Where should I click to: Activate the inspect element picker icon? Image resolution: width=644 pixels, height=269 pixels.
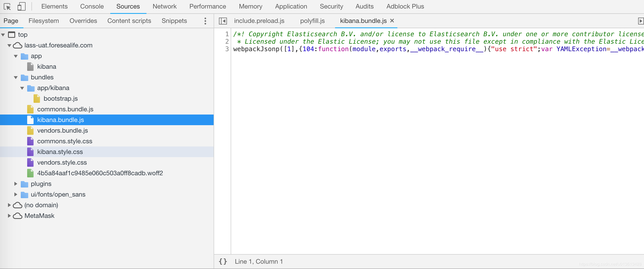[7, 6]
